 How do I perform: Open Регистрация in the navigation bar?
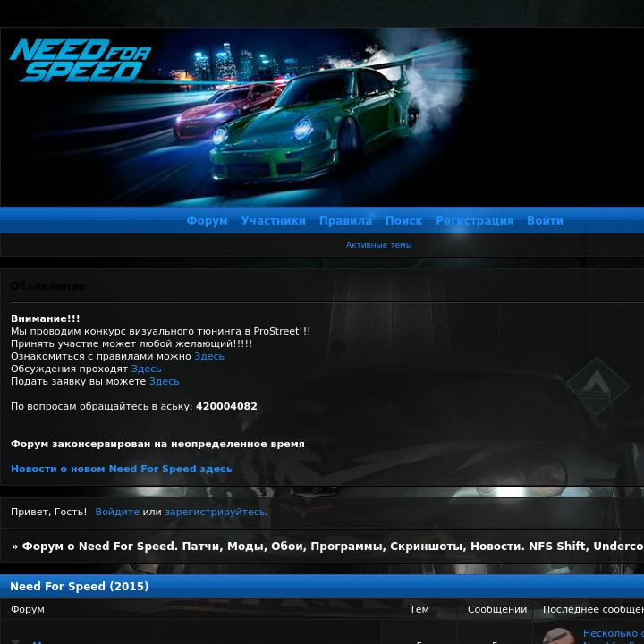(x=475, y=221)
